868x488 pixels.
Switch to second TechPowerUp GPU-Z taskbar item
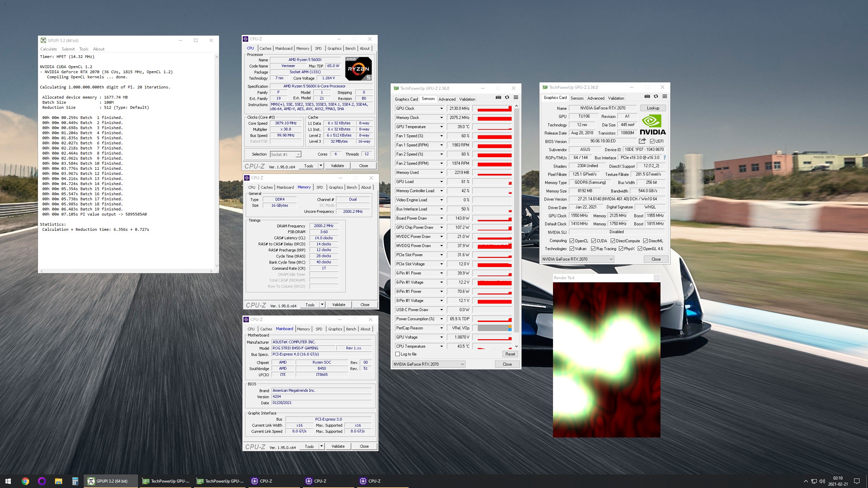pos(220,481)
